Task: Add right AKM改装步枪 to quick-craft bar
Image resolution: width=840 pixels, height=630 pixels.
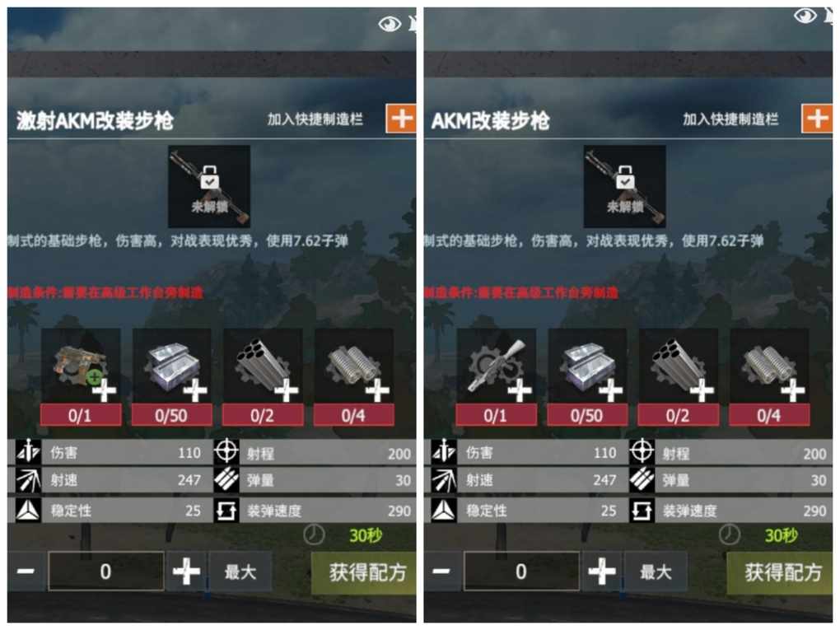Action: tap(816, 119)
